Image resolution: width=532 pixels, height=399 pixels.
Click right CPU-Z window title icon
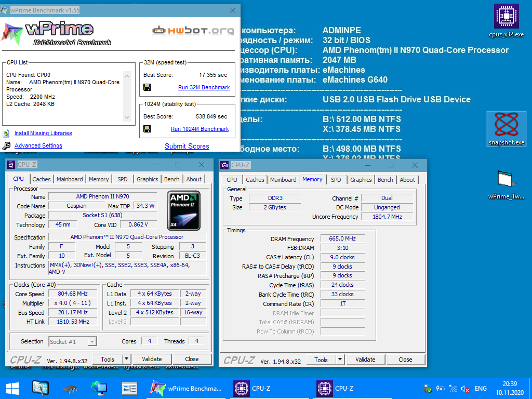coord(224,165)
